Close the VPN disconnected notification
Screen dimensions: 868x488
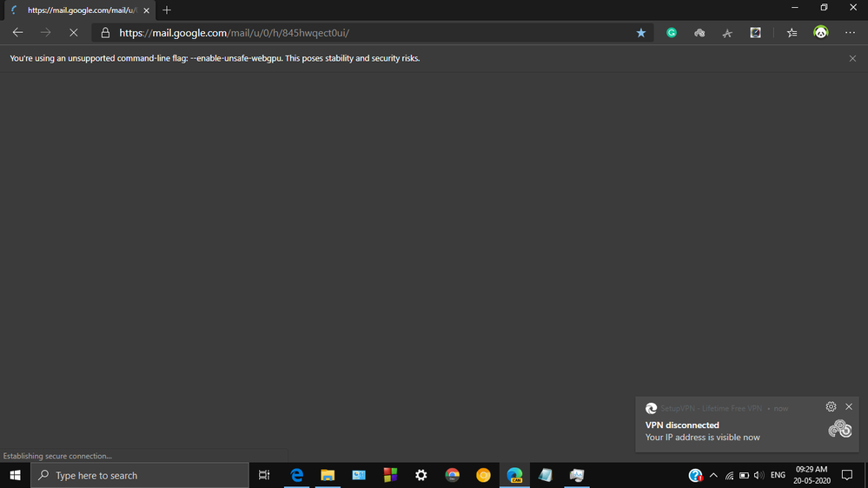pyautogui.click(x=849, y=406)
